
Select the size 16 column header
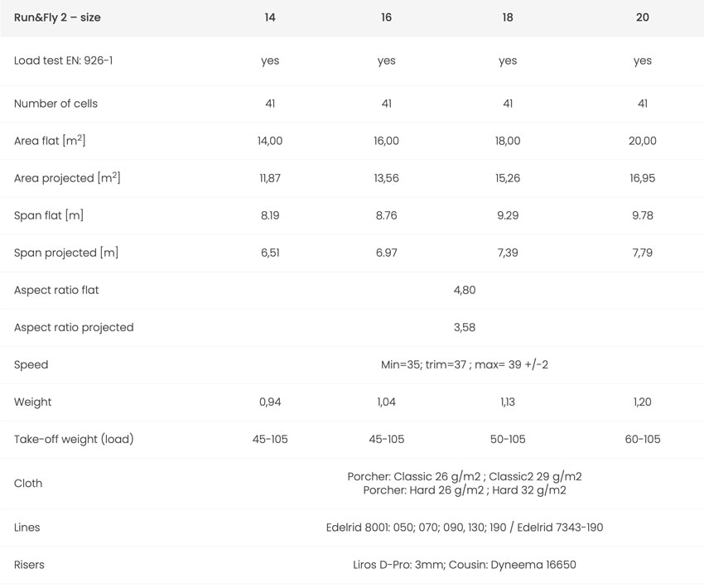click(x=386, y=17)
